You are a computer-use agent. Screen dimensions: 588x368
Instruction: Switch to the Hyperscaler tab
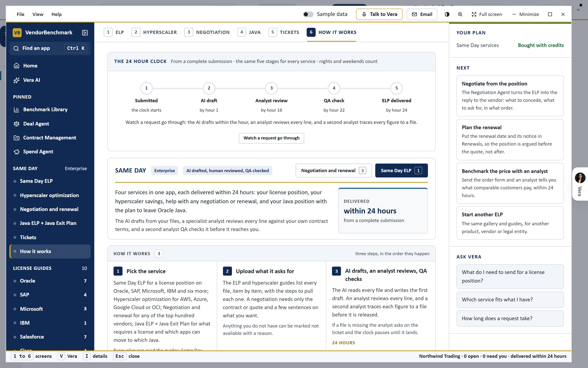tap(154, 32)
